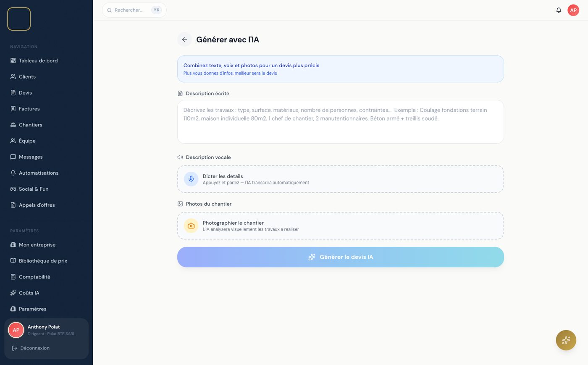The height and width of the screenshot is (365, 588).
Task: Go back using the left arrow icon
Action: (184, 39)
